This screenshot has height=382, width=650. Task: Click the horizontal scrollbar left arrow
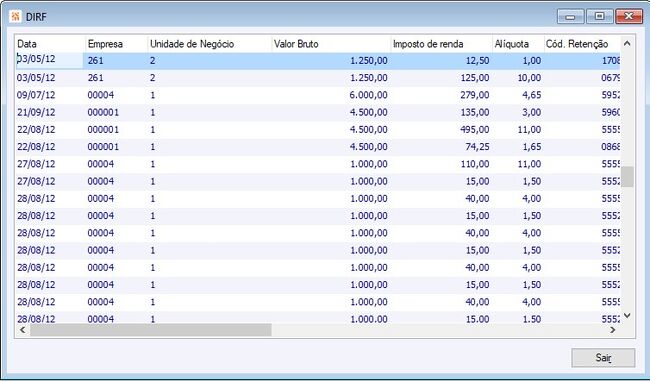coord(23,330)
